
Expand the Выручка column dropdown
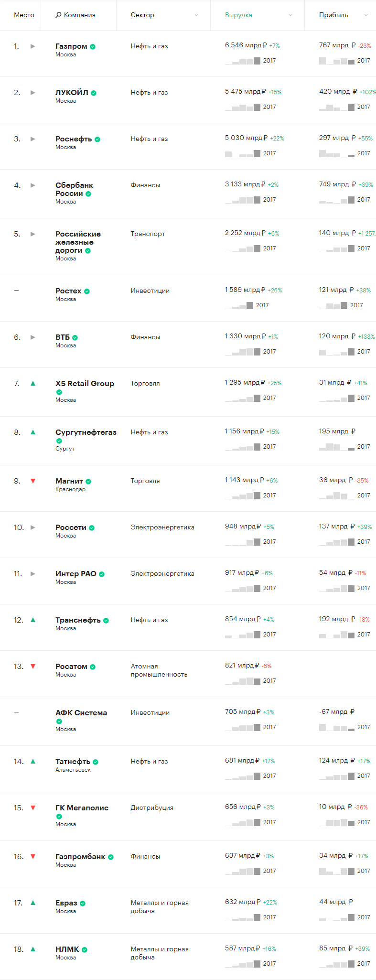290,15
